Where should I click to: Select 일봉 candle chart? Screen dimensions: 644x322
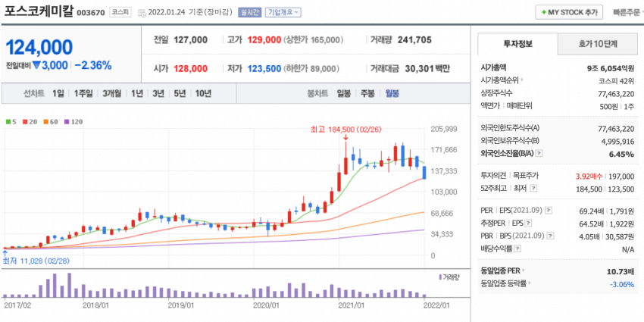pos(343,93)
